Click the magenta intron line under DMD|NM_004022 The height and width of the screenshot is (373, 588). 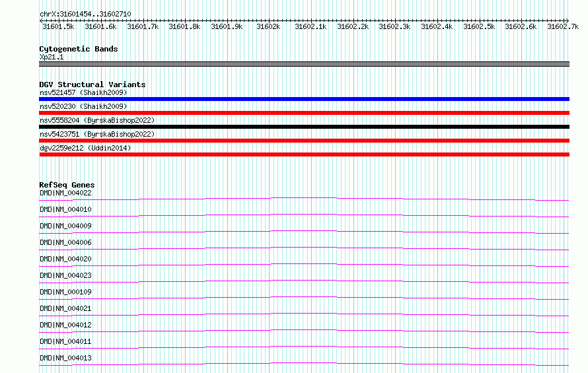pyautogui.click(x=304, y=197)
